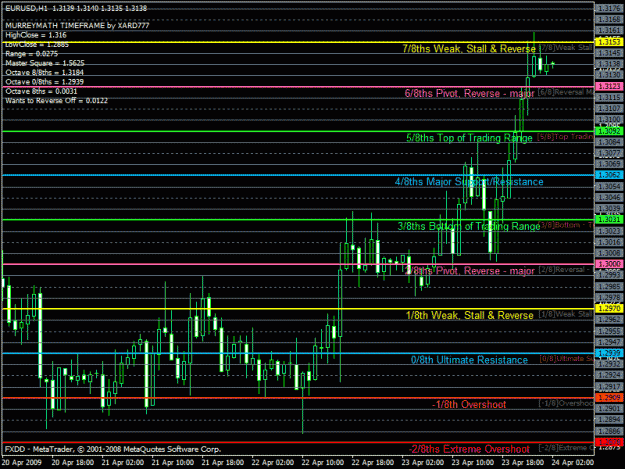This screenshot has height=469, width=625.
Task: Click the blue 1.2939 price tag
Action: click(609, 353)
